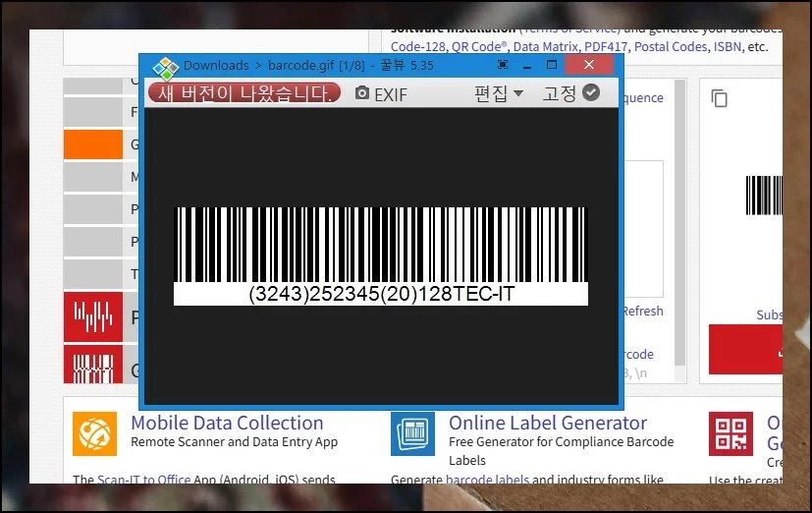
Task: Click the barcode preview thumbnail at right
Action: (x=764, y=195)
